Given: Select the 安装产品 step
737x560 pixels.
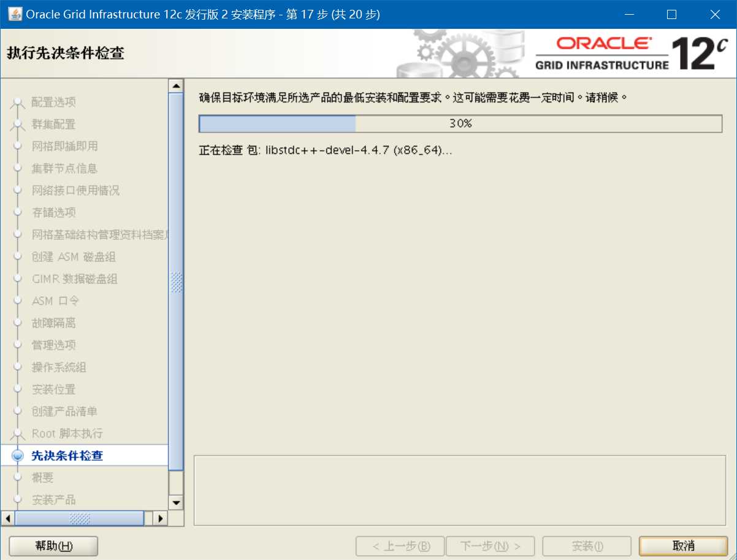Looking at the screenshot, I should click(x=54, y=499).
